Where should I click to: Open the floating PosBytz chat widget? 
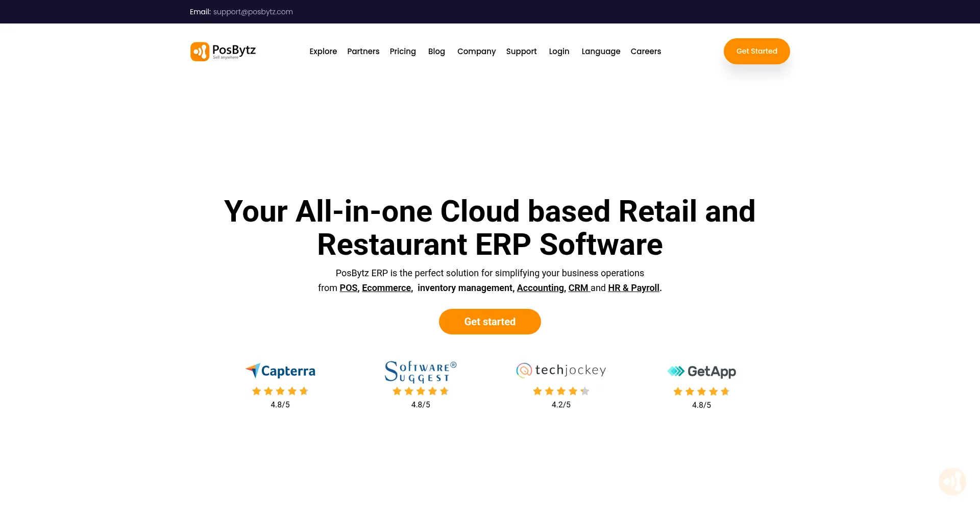[952, 481]
